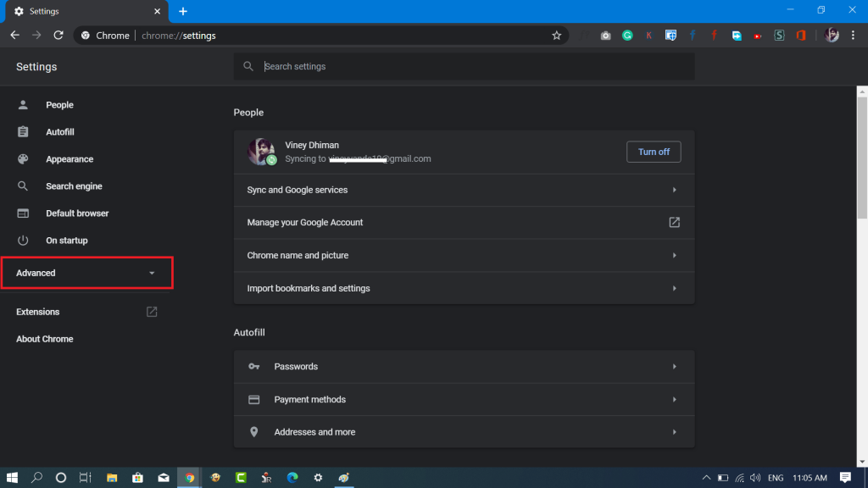Open Payment methods
Screen dimensions: 868x488
pos(464,400)
